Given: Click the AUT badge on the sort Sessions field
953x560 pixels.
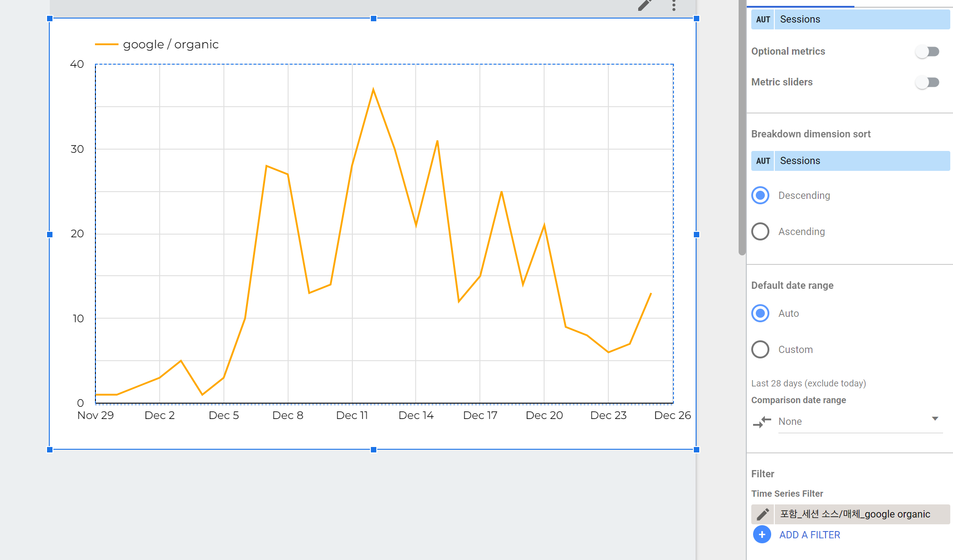Looking at the screenshot, I should (x=763, y=161).
